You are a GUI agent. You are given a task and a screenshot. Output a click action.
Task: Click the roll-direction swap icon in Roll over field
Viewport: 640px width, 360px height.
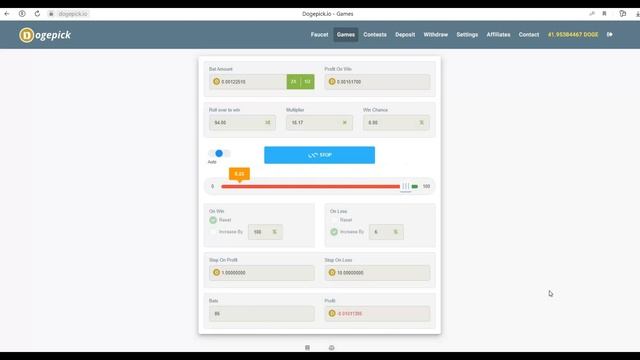[268, 122]
